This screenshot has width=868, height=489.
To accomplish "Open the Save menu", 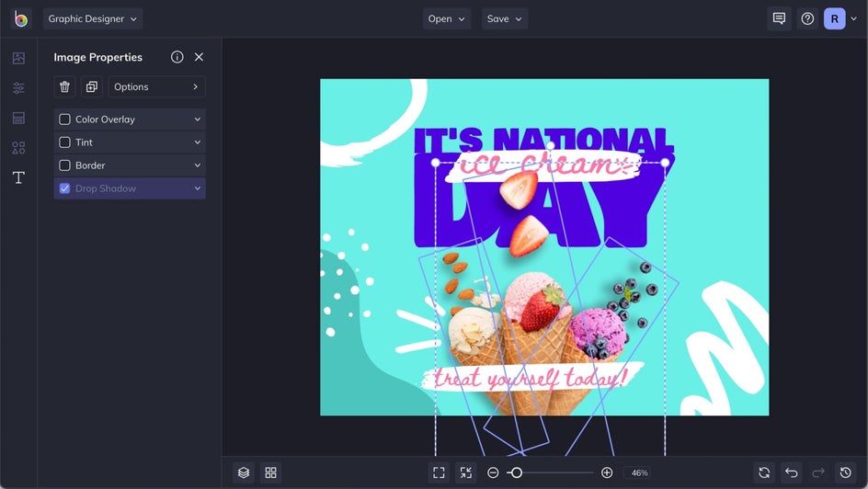I will [x=504, y=18].
